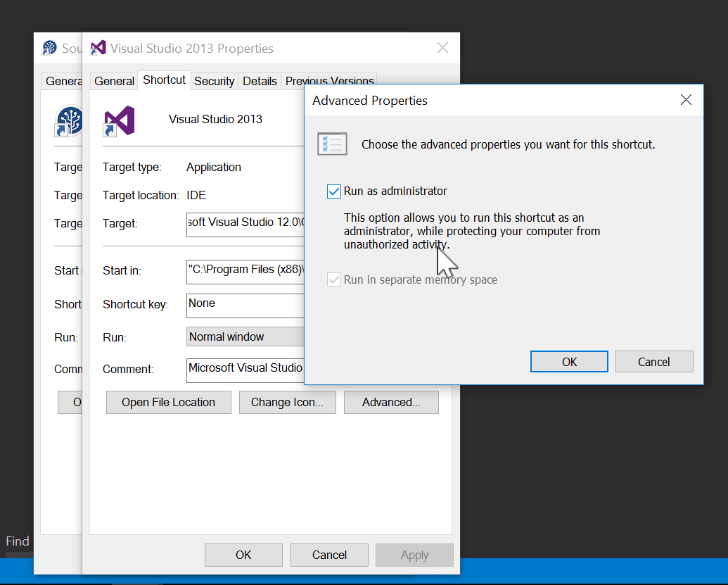Select the Shortcut tab
The height and width of the screenshot is (585, 728).
coord(165,80)
